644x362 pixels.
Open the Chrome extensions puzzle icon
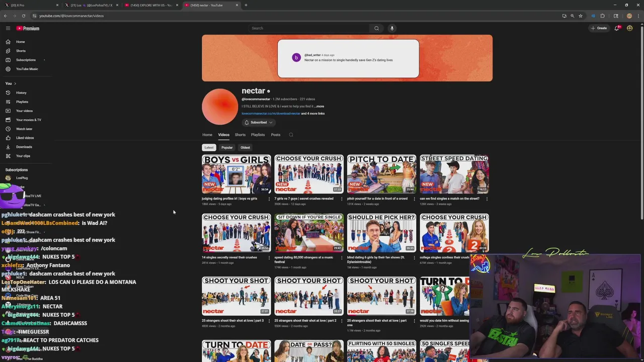click(x=602, y=16)
